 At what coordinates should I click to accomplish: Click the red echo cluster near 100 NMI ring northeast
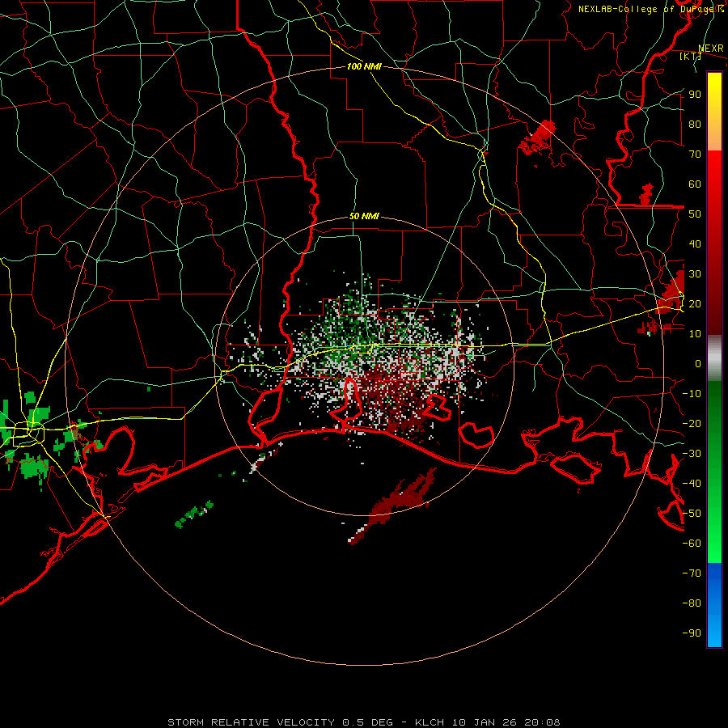[537, 138]
